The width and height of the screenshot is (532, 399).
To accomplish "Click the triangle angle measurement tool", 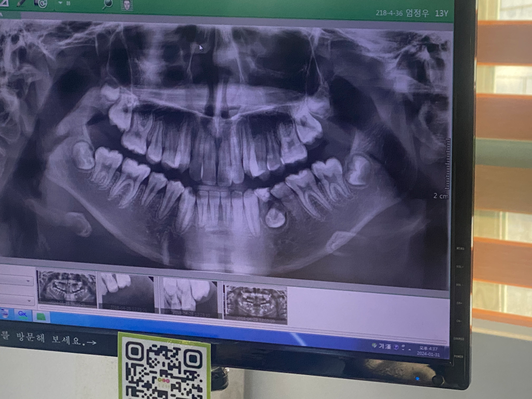I will 4,2.
